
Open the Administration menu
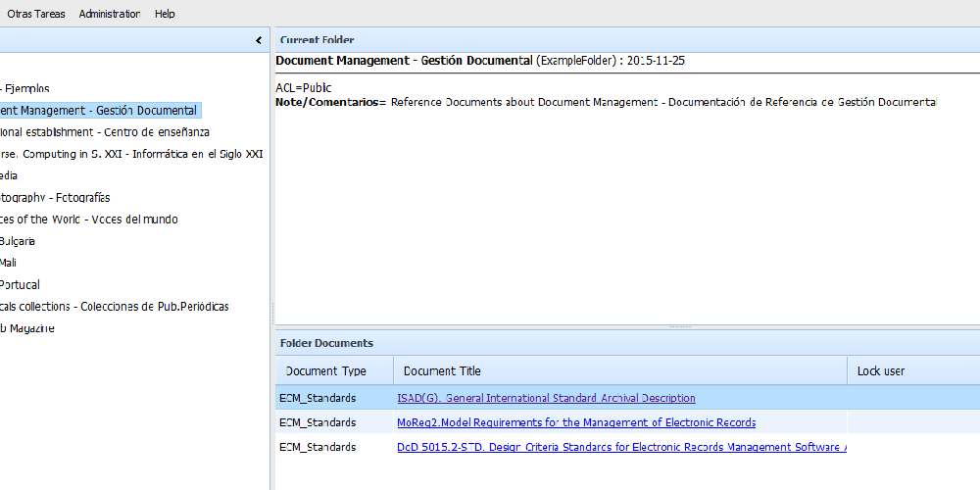[x=110, y=14]
